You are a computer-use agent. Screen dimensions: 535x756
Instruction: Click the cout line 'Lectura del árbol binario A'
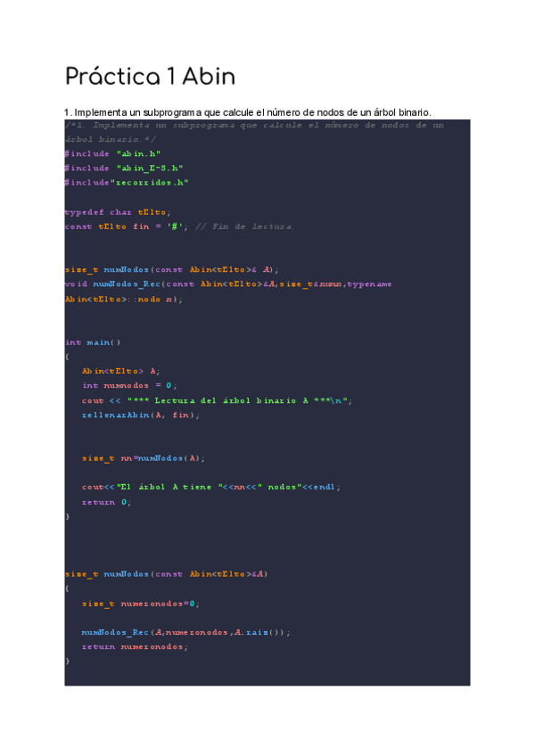click(217, 400)
